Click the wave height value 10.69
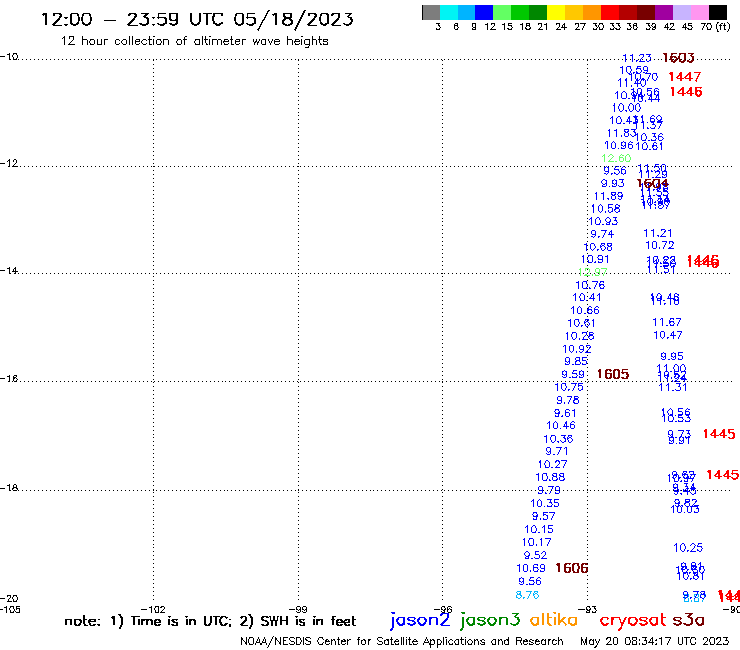This screenshot has height=650, width=740. click(531, 568)
